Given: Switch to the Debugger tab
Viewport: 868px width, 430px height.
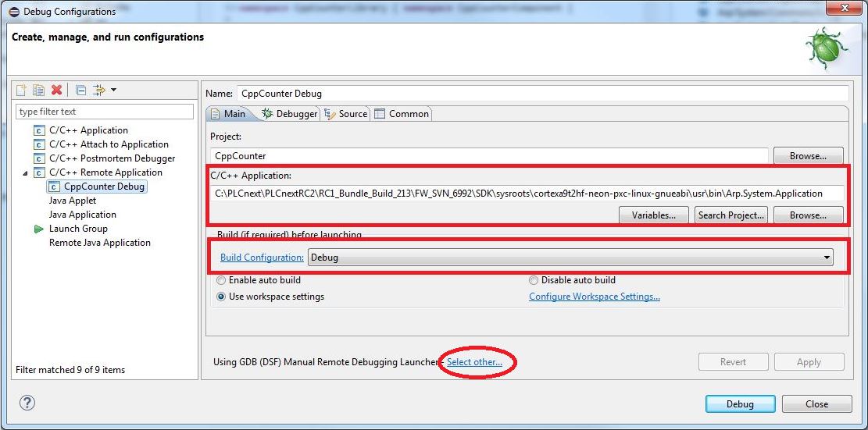Looking at the screenshot, I should (290, 114).
